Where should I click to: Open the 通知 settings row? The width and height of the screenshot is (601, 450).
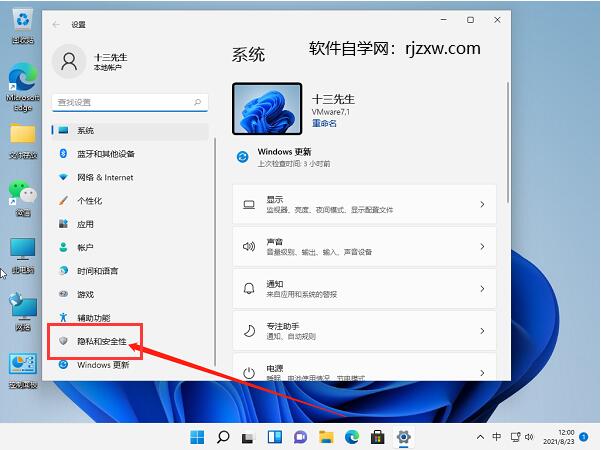click(x=365, y=289)
